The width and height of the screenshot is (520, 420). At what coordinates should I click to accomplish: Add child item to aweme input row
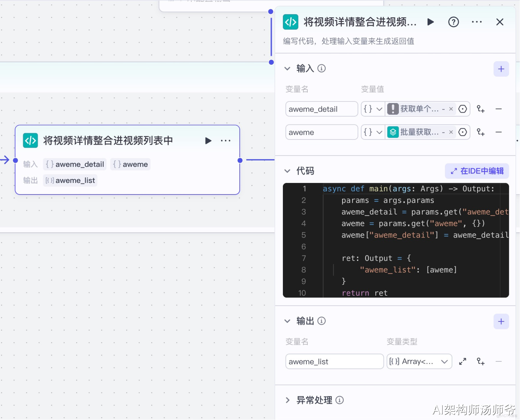(x=481, y=132)
